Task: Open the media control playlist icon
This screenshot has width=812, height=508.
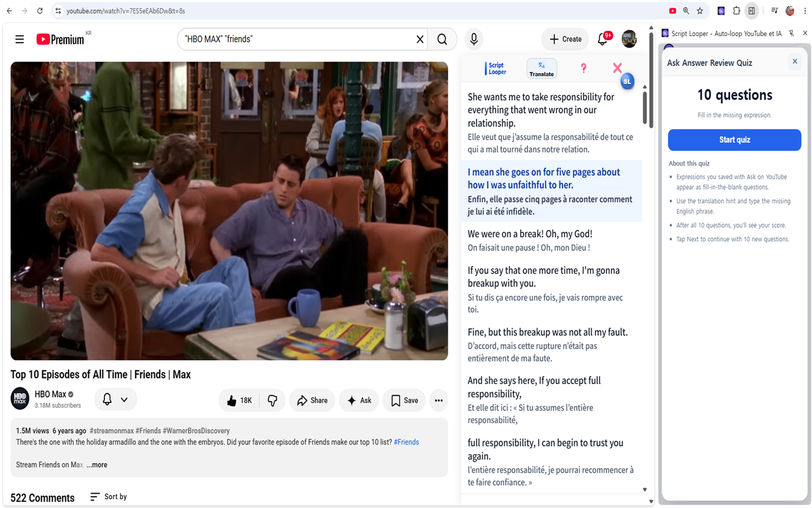Action: coord(775,11)
